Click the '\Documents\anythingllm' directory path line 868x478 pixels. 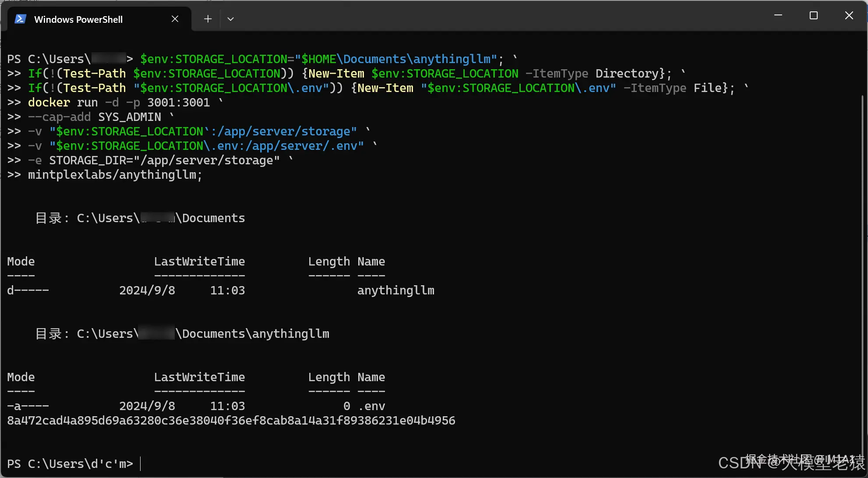pos(182,334)
